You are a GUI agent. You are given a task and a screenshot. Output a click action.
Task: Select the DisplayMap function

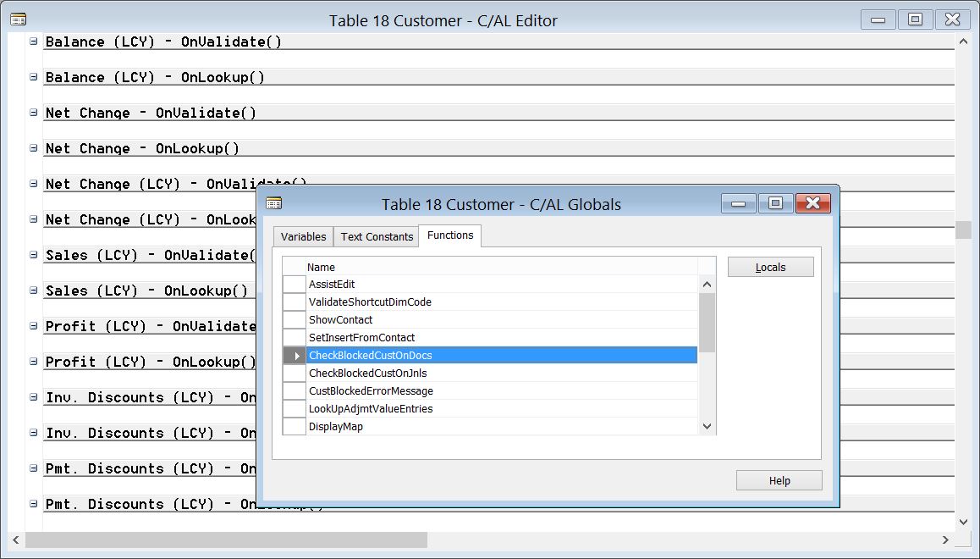(x=502, y=426)
